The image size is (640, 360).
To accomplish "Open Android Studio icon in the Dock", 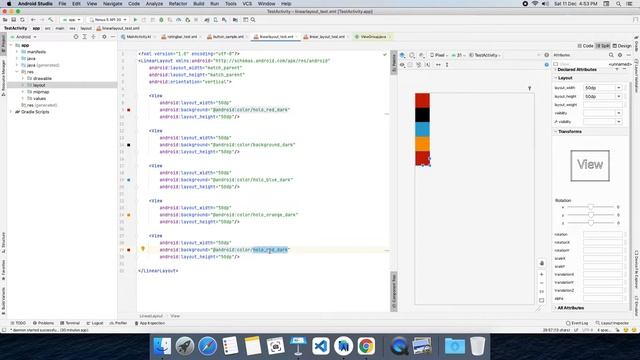I will pyautogui.click(x=344, y=346).
